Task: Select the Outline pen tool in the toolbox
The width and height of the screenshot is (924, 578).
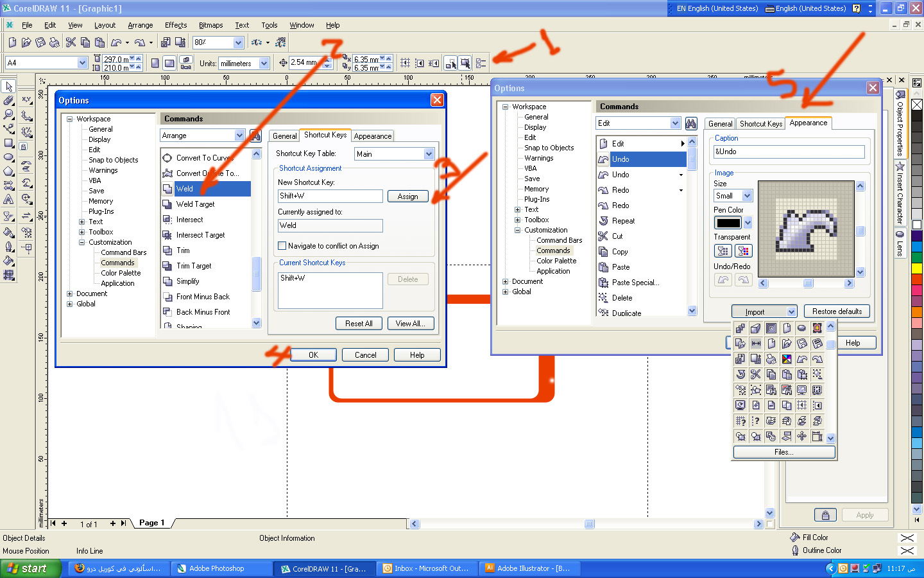Action: click(9, 247)
